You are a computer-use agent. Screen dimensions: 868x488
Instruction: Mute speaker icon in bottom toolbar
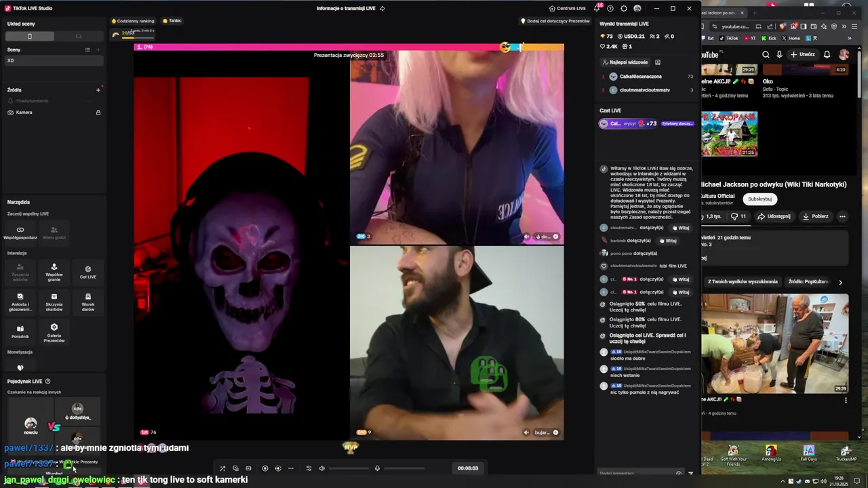(x=322, y=468)
